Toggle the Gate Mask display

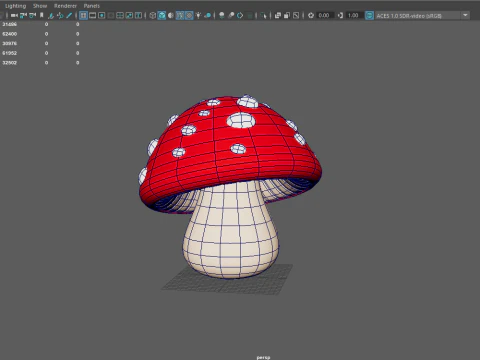pos(111,15)
